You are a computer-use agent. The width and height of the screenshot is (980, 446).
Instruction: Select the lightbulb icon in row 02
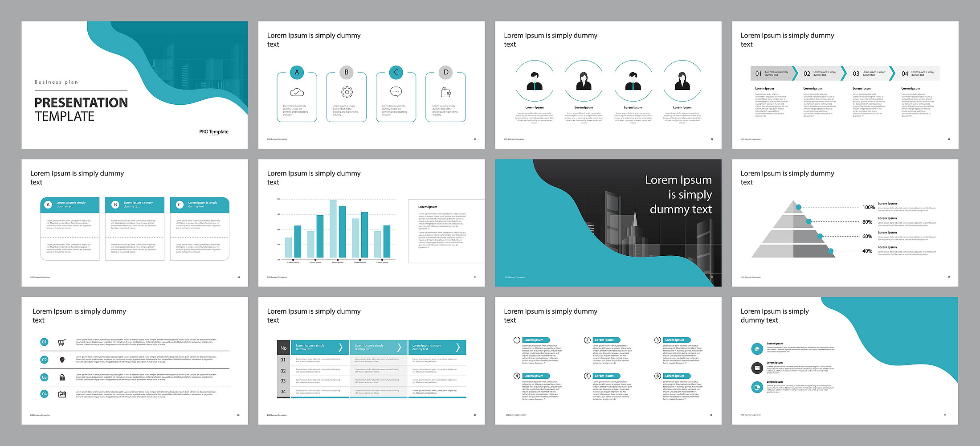tap(62, 360)
